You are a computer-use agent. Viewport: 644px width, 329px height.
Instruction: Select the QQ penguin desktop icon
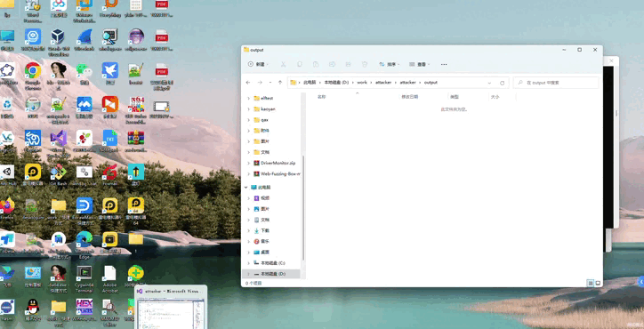click(x=32, y=309)
